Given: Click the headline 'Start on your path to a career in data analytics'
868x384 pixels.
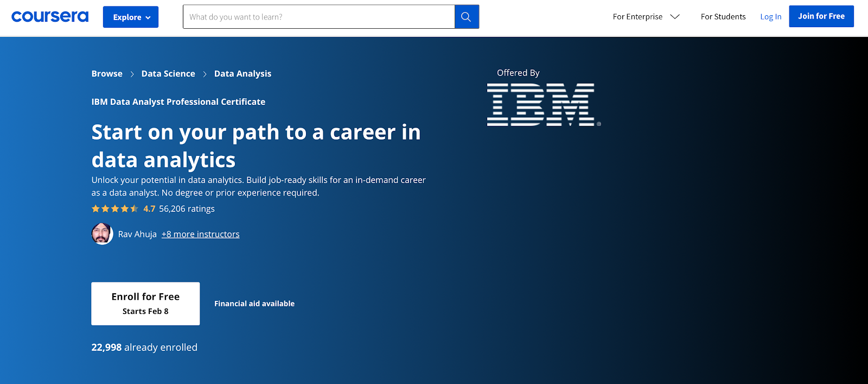Looking at the screenshot, I should (x=256, y=146).
